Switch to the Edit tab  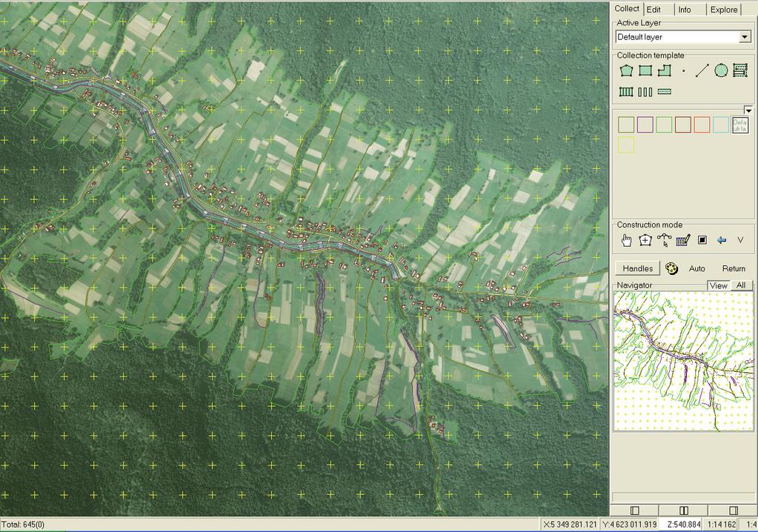click(654, 10)
